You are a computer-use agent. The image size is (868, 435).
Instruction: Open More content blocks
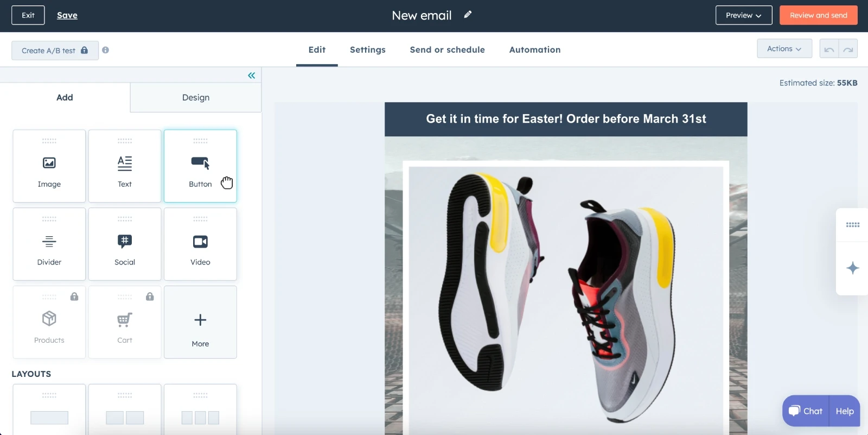(x=200, y=323)
